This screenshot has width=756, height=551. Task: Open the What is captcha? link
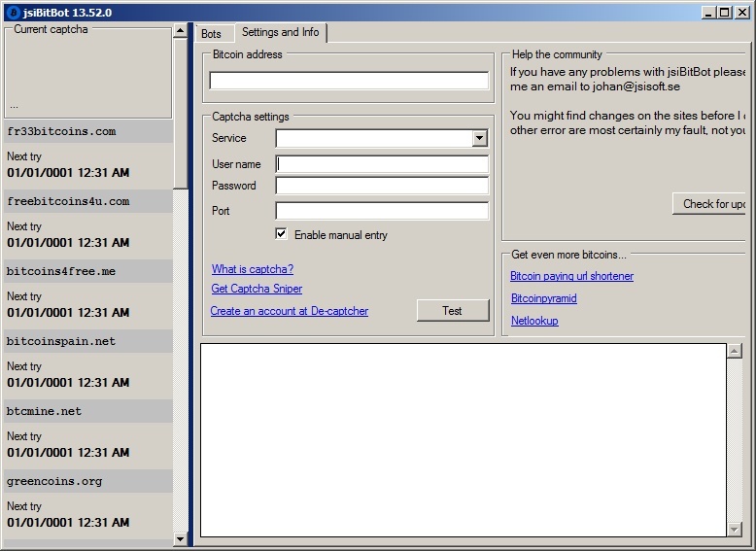tap(252, 269)
